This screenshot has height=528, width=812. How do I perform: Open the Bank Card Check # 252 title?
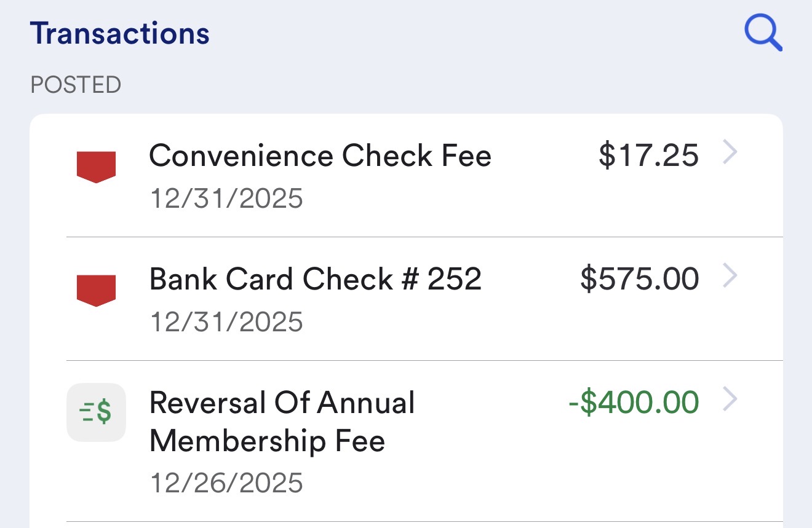click(315, 279)
